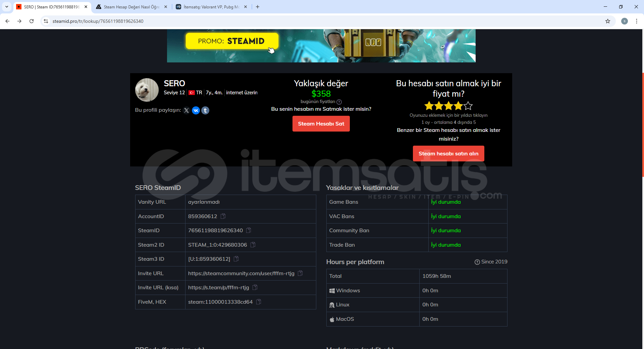The image size is (644, 349).
Task: Click the Steam Hesabı Sat button
Action: (321, 123)
